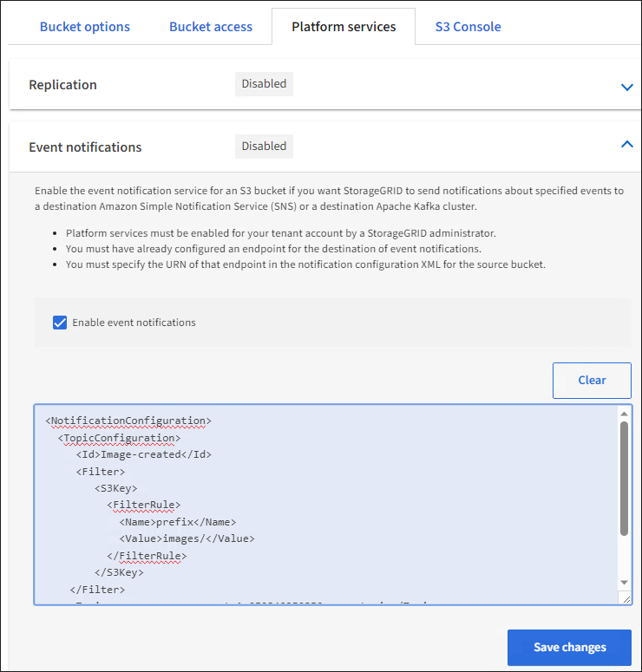The width and height of the screenshot is (642, 672).
Task: Click the Replication section title
Action: pyautogui.click(x=62, y=85)
